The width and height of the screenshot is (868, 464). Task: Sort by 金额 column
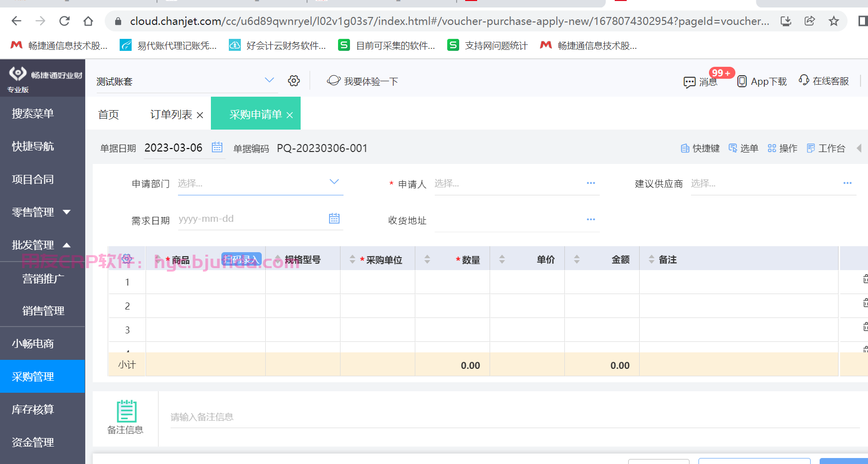tap(577, 259)
